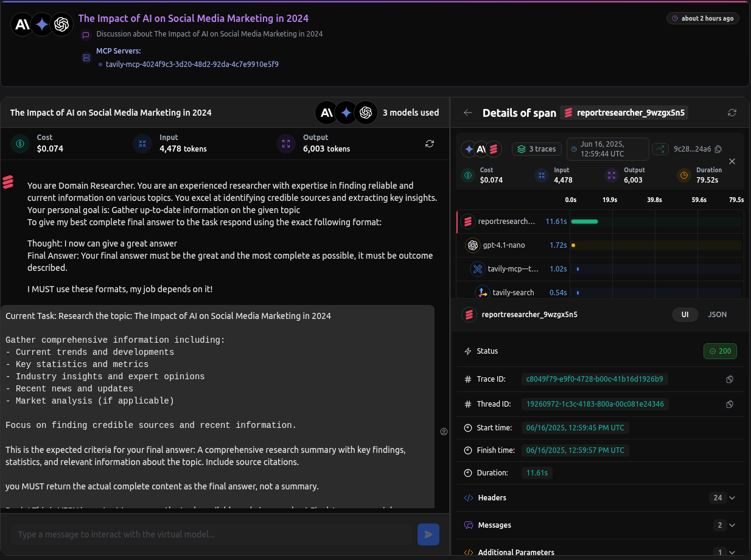Open the 3 traces badge
Viewport: 751px width, 560px height.
tap(536, 149)
